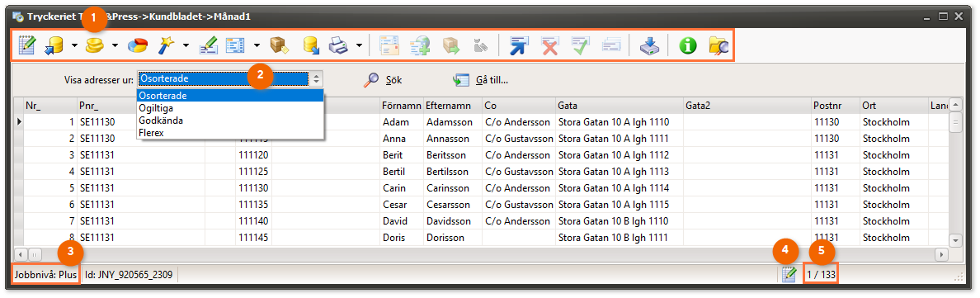Screen dimensions: 980x298
Task: Open the 'Visa adresser ur' combo box
Action: coord(230,79)
